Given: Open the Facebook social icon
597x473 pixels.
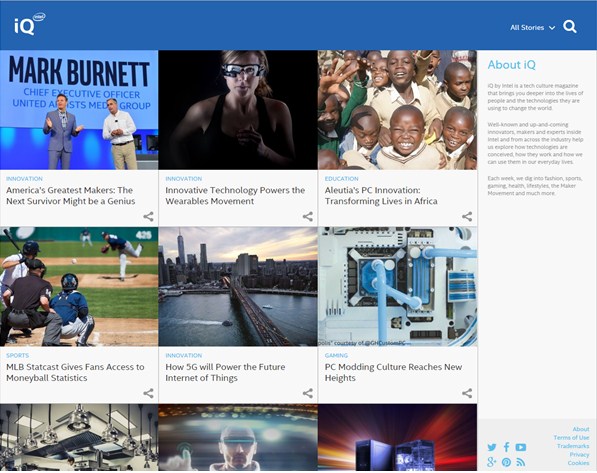Looking at the screenshot, I should click(506, 447).
